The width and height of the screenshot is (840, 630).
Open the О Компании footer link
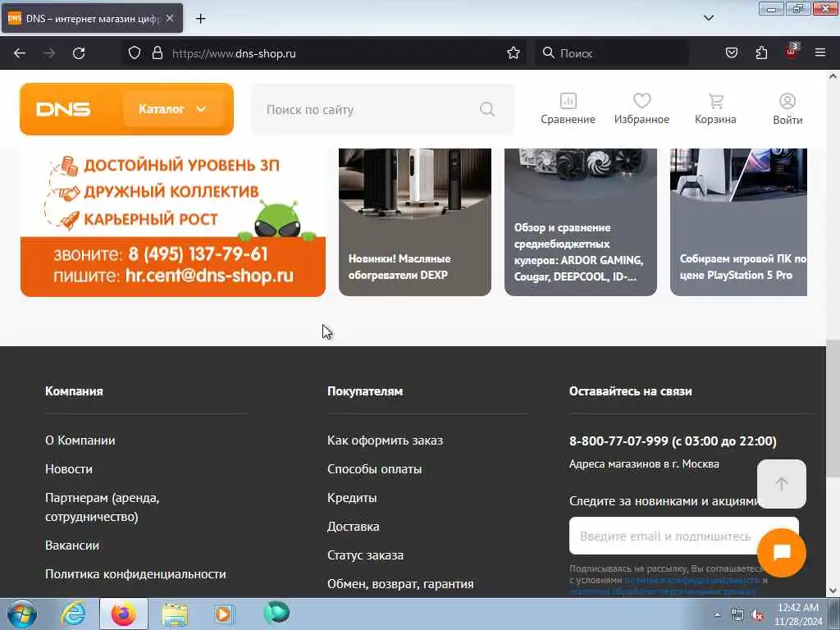click(80, 441)
